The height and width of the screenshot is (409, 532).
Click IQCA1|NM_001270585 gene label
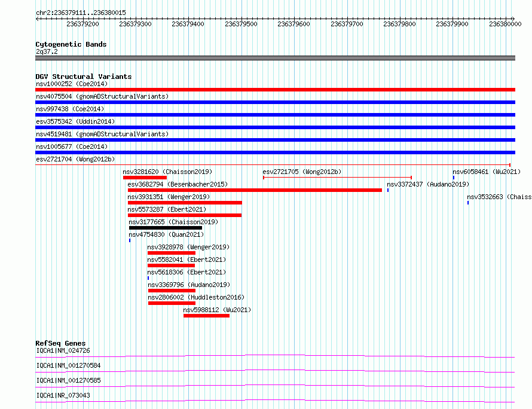tap(69, 380)
